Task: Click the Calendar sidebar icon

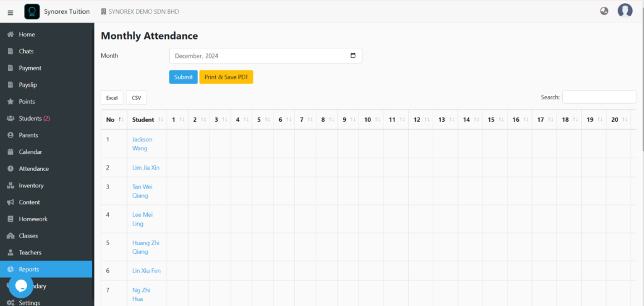Action: pyautogui.click(x=11, y=152)
